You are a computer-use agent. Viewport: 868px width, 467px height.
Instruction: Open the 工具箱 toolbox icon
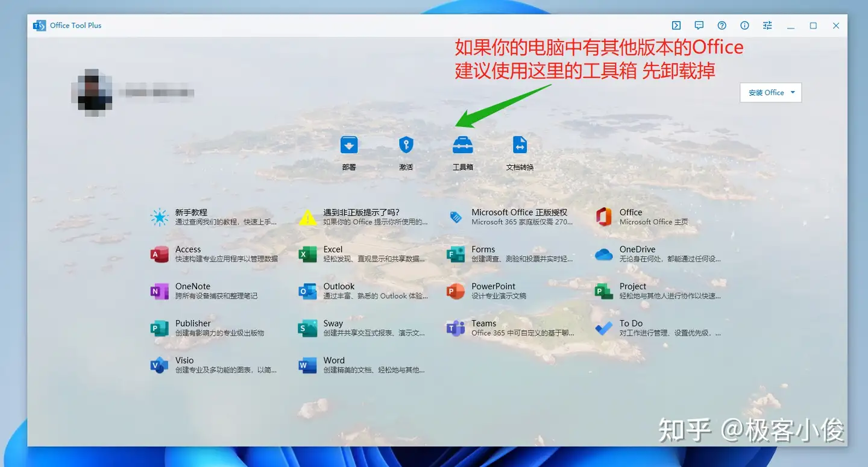click(x=462, y=145)
